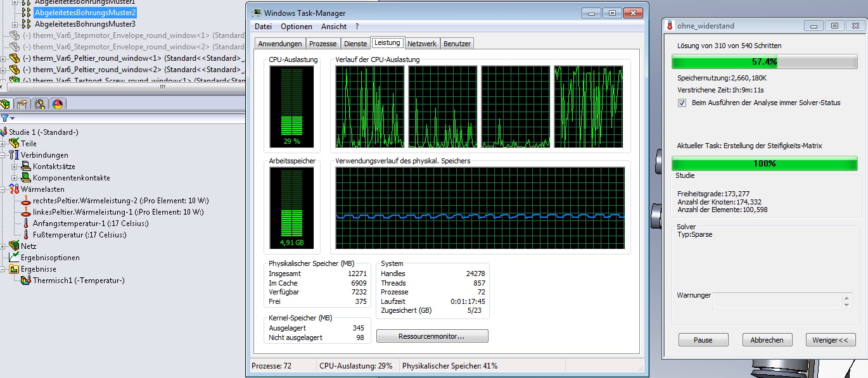The width and height of the screenshot is (868, 378).
Task: Select the Studie 1 study icon
Action: click(4, 132)
